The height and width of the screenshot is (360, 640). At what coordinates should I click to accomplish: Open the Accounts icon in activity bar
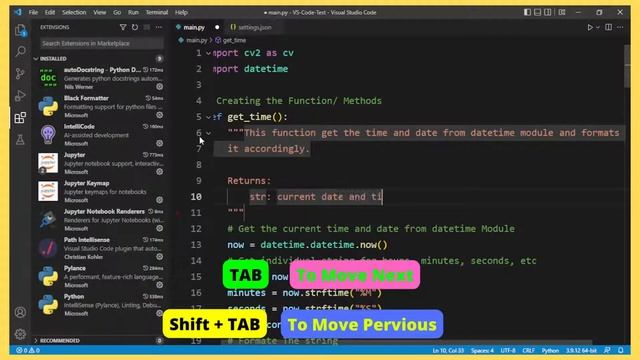point(20,312)
